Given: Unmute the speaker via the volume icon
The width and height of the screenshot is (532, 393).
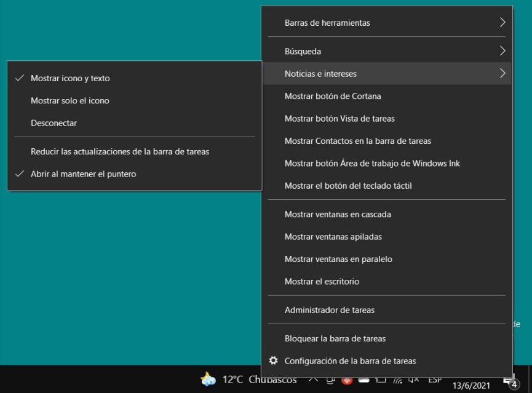Looking at the screenshot, I should [x=413, y=379].
